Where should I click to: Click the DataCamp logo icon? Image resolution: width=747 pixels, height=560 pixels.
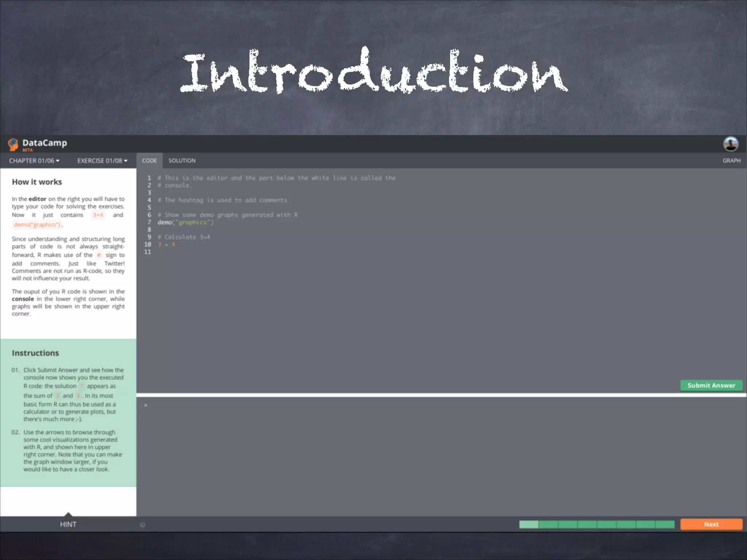(13, 144)
